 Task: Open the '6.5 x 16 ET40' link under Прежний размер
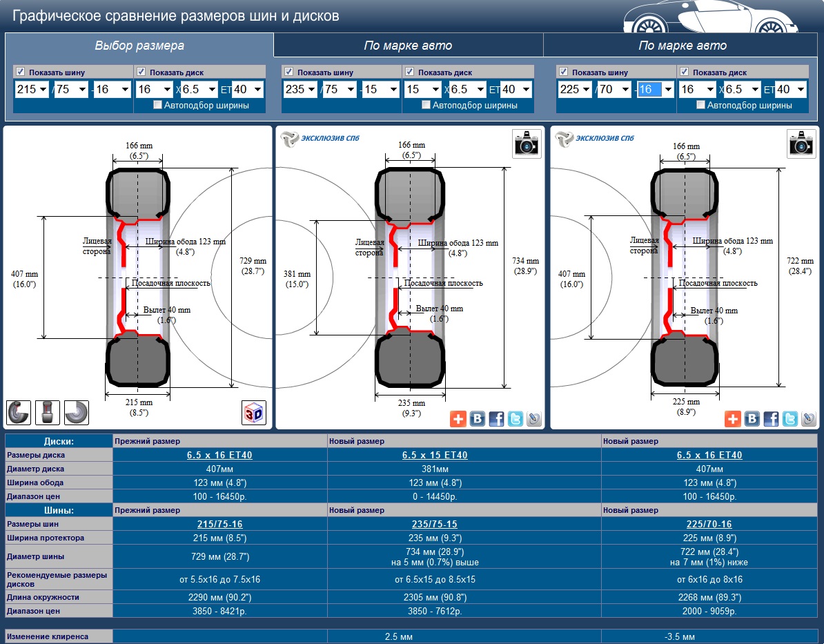tap(219, 455)
